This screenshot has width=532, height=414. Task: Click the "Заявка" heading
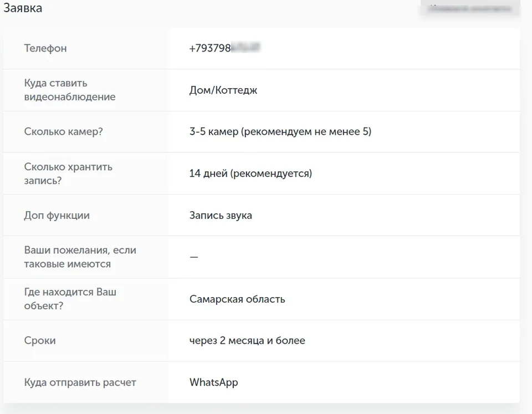coord(23,8)
